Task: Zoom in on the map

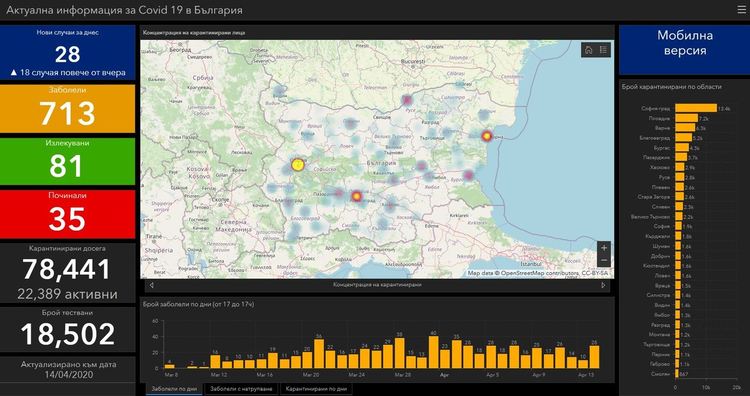Action: point(604,248)
